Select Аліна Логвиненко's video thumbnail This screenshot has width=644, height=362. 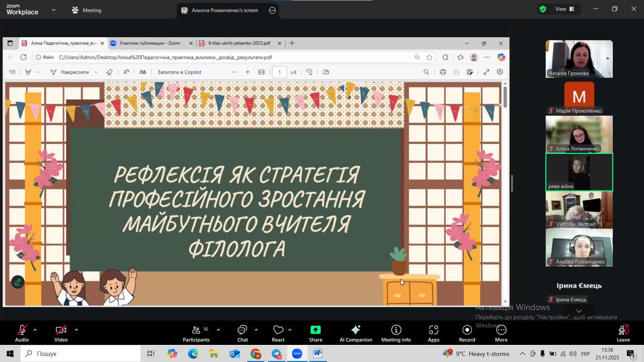click(579, 134)
